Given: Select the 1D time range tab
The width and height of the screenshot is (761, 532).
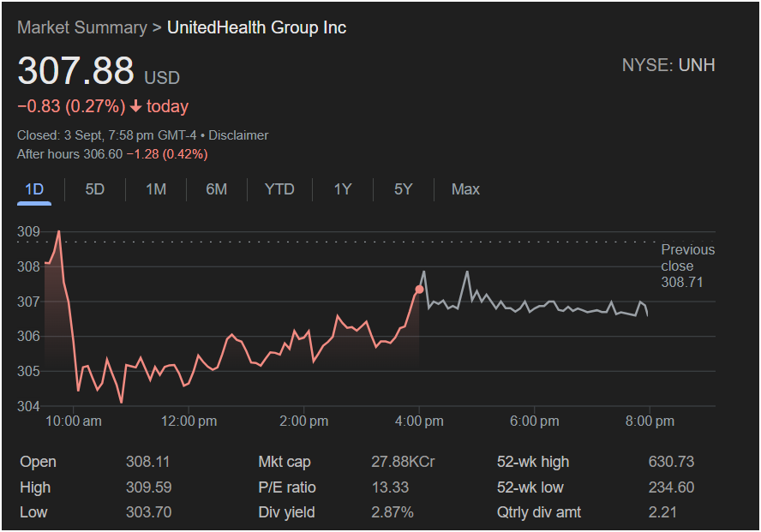Looking at the screenshot, I should (34, 189).
